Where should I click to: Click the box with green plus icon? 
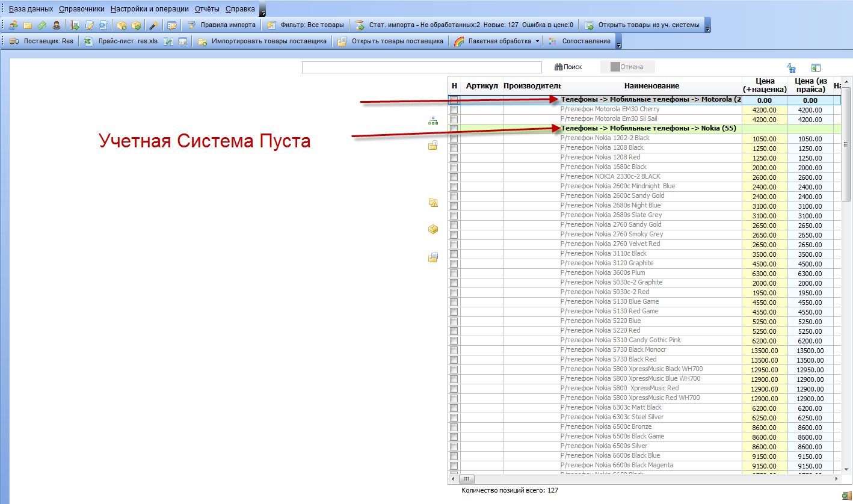click(x=122, y=25)
